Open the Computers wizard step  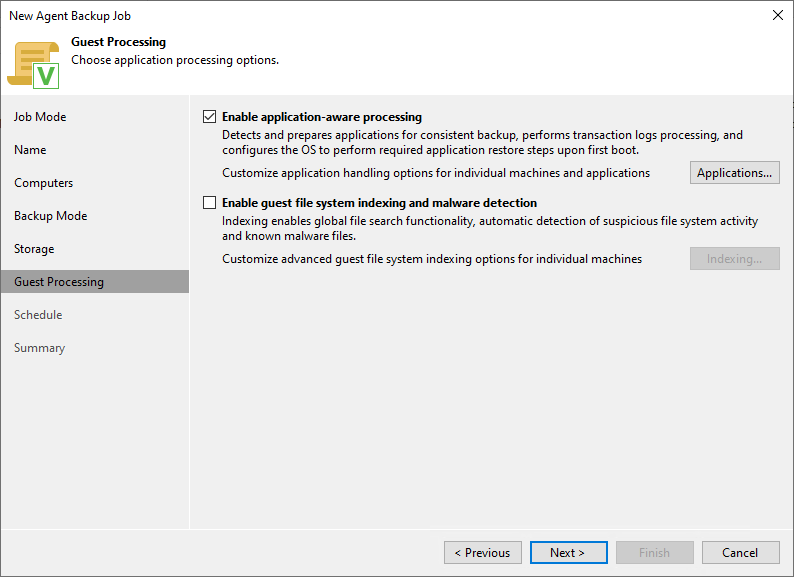click(43, 183)
